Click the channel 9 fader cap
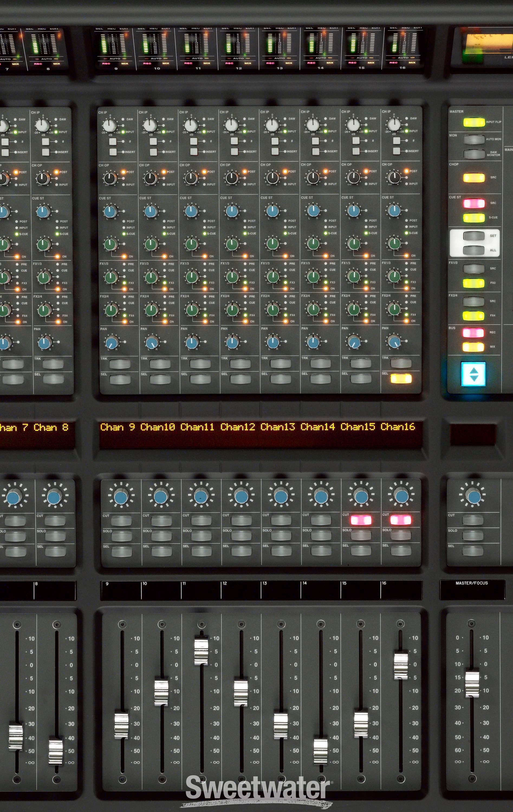513x812 pixels. point(122,724)
